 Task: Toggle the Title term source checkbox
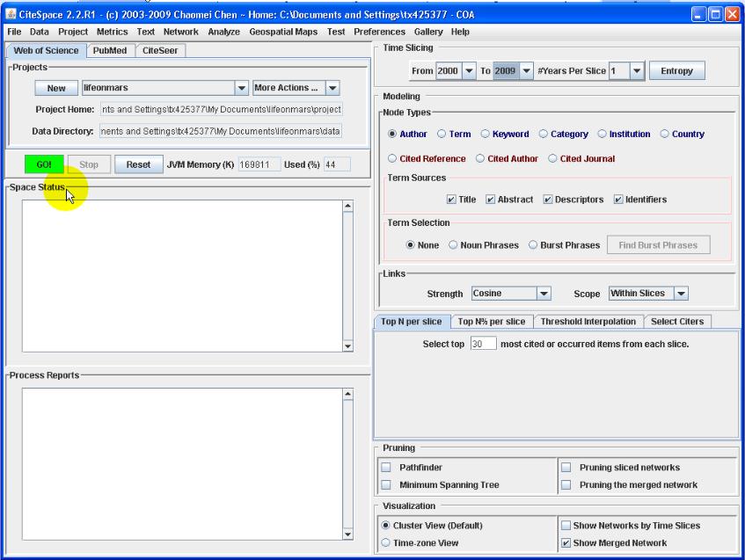pos(451,200)
